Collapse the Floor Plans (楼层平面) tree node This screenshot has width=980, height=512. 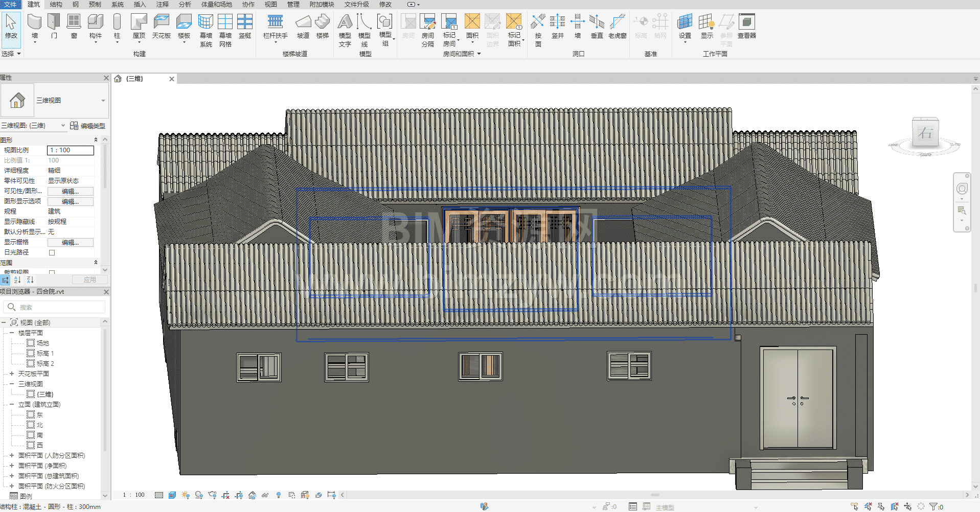pos(12,333)
